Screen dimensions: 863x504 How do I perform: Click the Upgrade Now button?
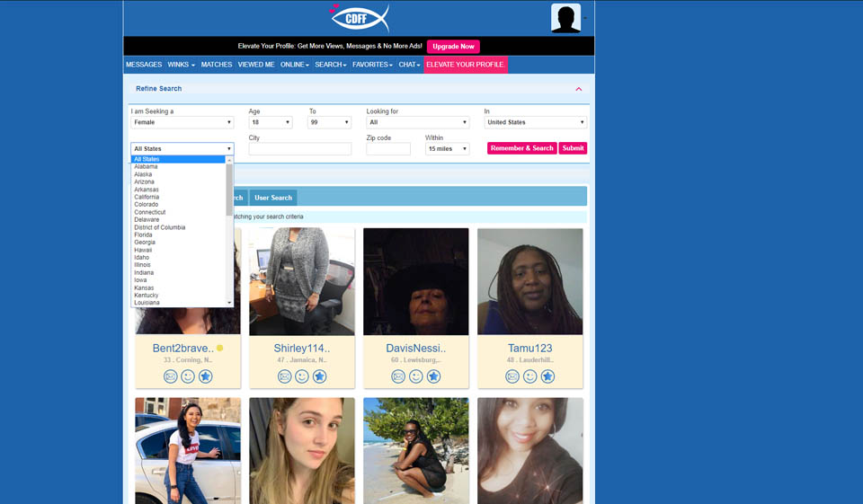453,47
